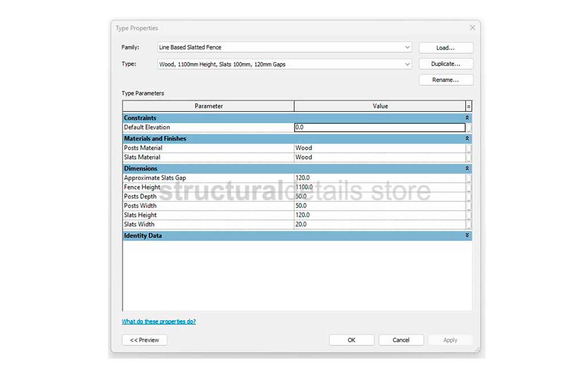588x380 pixels.
Task: Click Duplicate to copy this fence type
Action: tap(446, 63)
